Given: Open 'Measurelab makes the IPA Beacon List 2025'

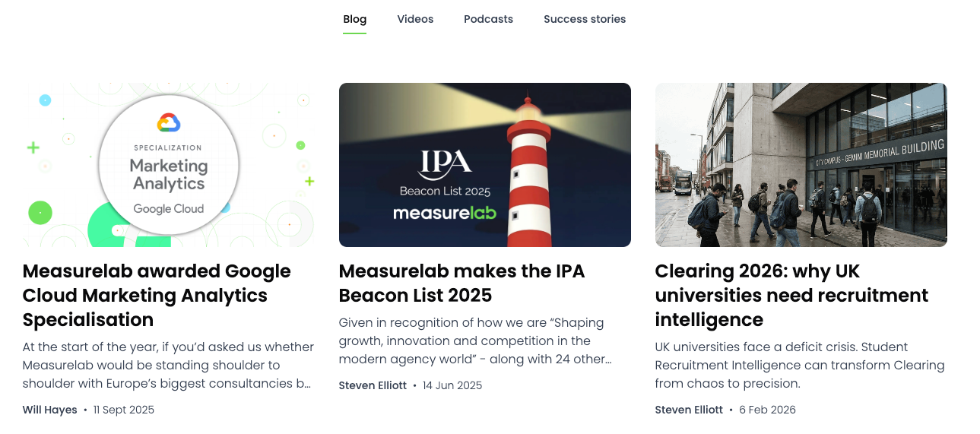Looking at the screenshot, I should click(x=461, y=283).
